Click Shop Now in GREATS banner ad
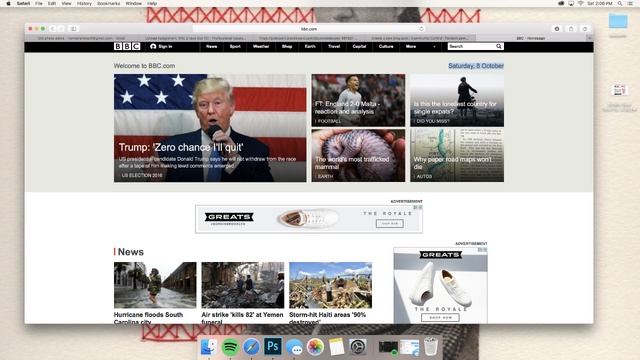 (390, 223)
